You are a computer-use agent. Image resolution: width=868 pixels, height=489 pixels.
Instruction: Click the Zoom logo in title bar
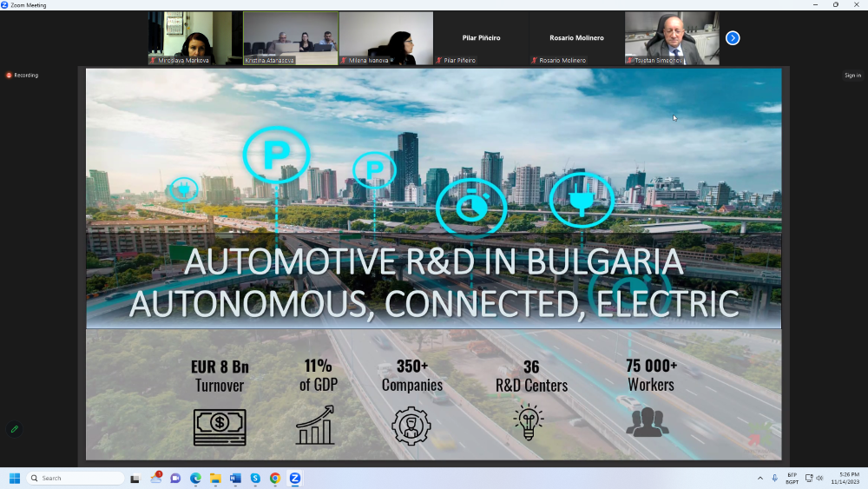[x=4, y=5]
